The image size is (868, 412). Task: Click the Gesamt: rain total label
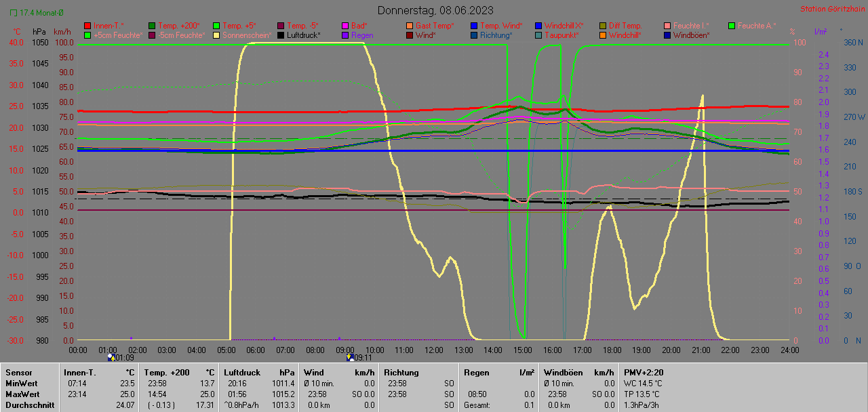click(x=478, y=405)
